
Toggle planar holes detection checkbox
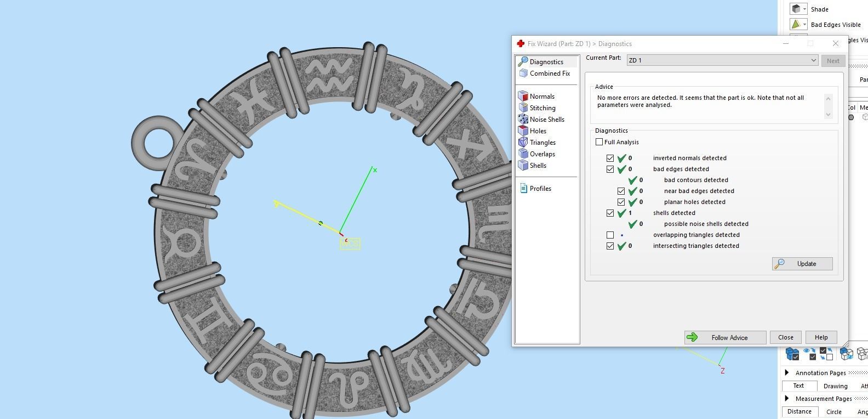(621, 202)
